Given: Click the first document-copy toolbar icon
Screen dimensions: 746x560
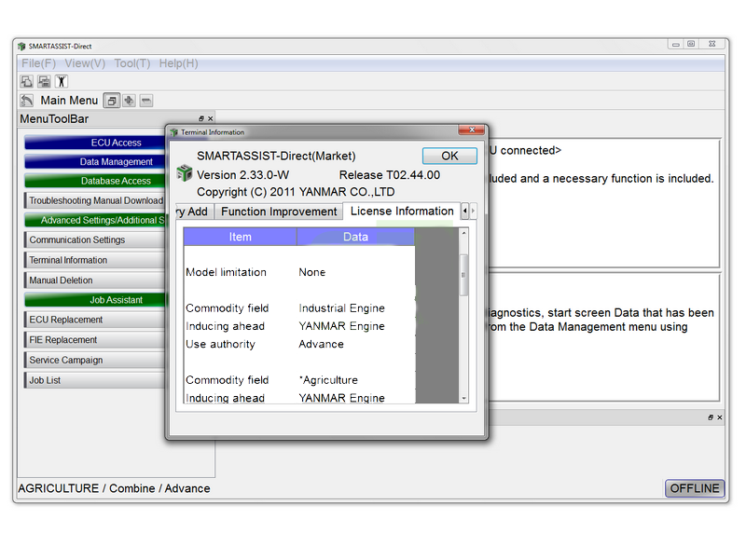Looking at the screenshot, I should 27,81.
